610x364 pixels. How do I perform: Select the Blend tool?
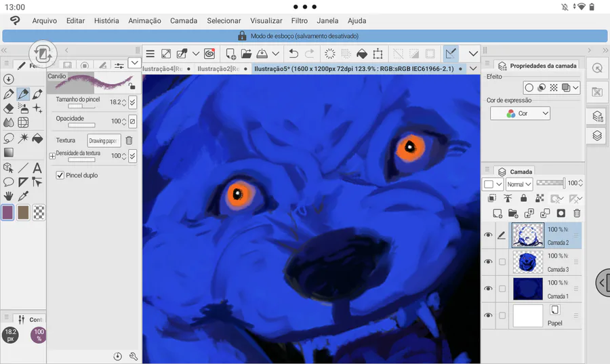coord(9,123)
